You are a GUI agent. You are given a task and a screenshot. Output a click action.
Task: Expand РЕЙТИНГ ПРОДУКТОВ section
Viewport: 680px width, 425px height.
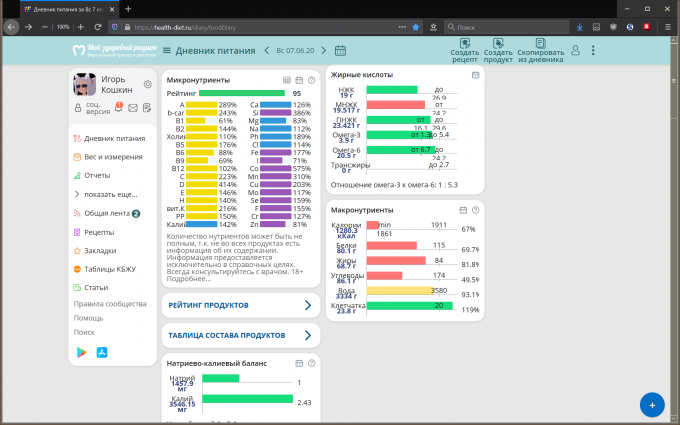240,305
